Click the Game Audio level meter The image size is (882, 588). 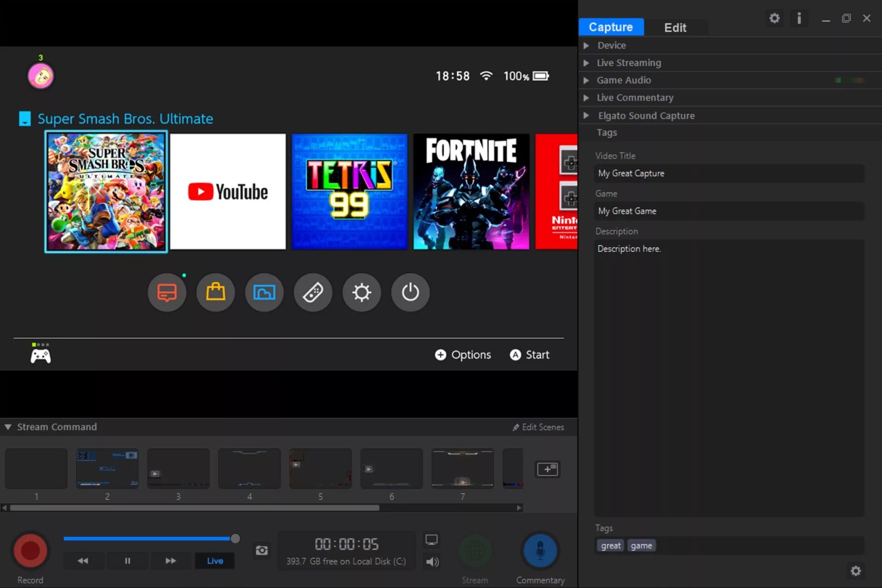[850, 80]
